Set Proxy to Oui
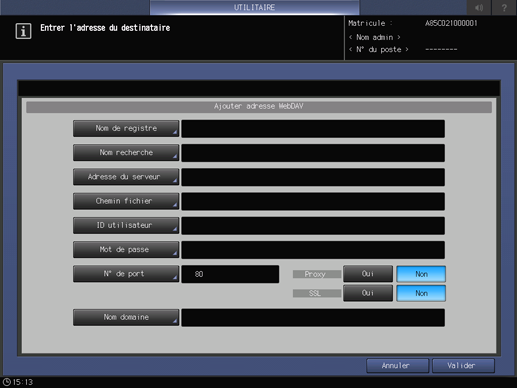Screen dimensions: 517x388 [368, 274]
